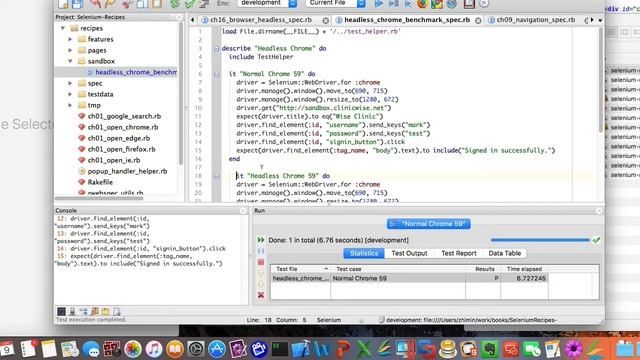Open ch01_open_firefox.rb in project tree
The height and width of the screenshot is (360, 640).
click(x=122, y=149)
